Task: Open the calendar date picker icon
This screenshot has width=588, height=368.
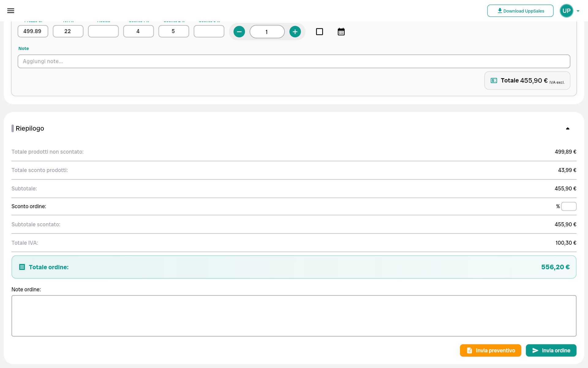Action: pos(341,32)
